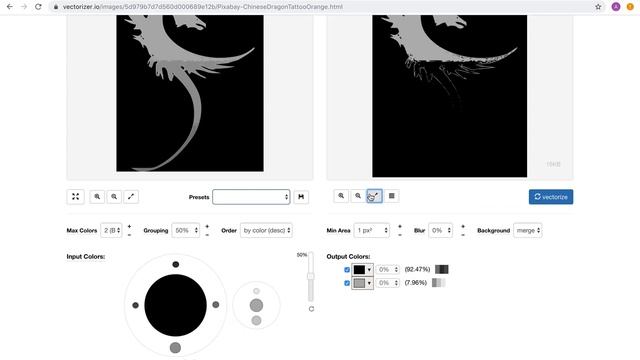
Task: Click the 50% vertical slider handle
Action: [x=311, y=276]
